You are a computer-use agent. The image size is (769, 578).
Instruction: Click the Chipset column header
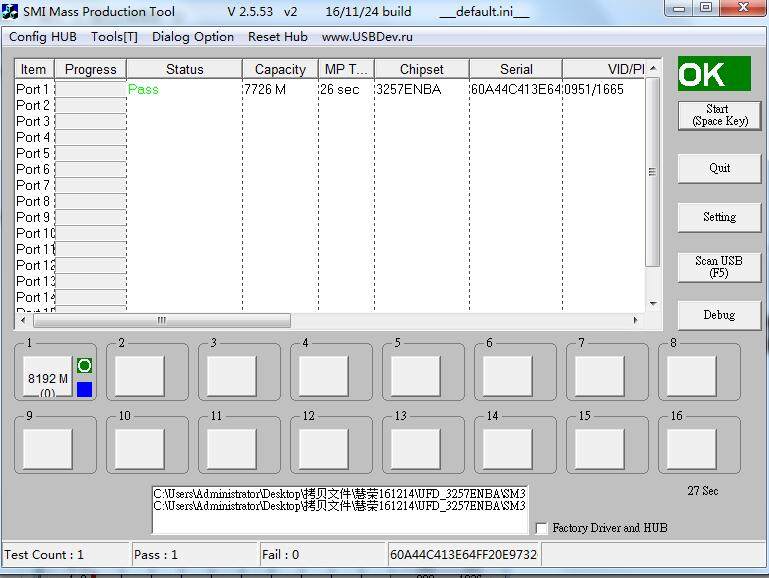click(x=422, y=69)
